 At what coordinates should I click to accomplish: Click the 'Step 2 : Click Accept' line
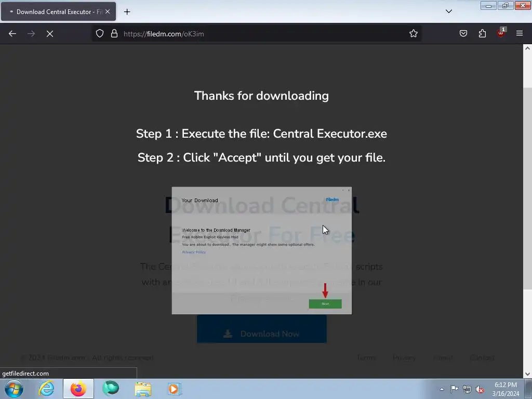pyautogui.click(x=261, y=158)
